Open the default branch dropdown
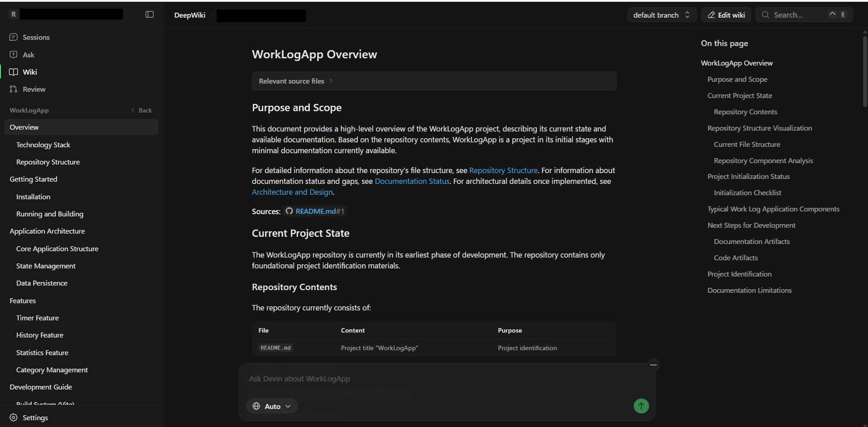 (661, 15)
